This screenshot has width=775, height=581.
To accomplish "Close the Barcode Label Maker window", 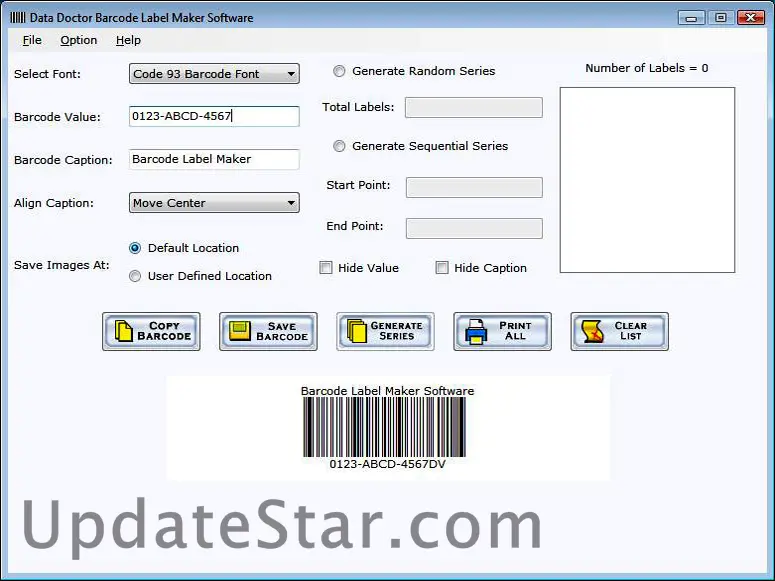I will [x=751, y=18].
